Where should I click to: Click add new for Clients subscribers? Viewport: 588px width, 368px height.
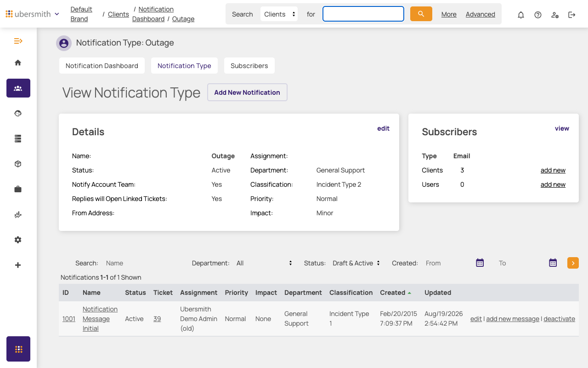pos(553,170)
